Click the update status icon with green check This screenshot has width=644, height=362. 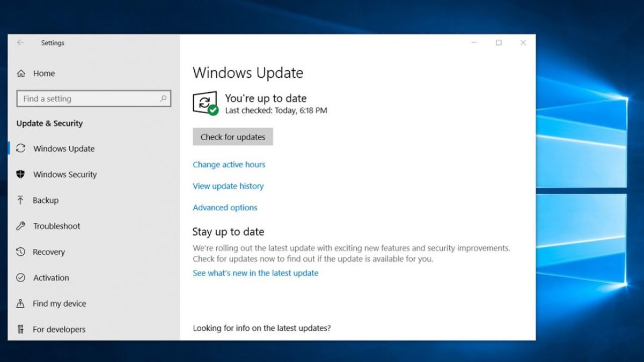pyautogui.click(x=206, y=103)
